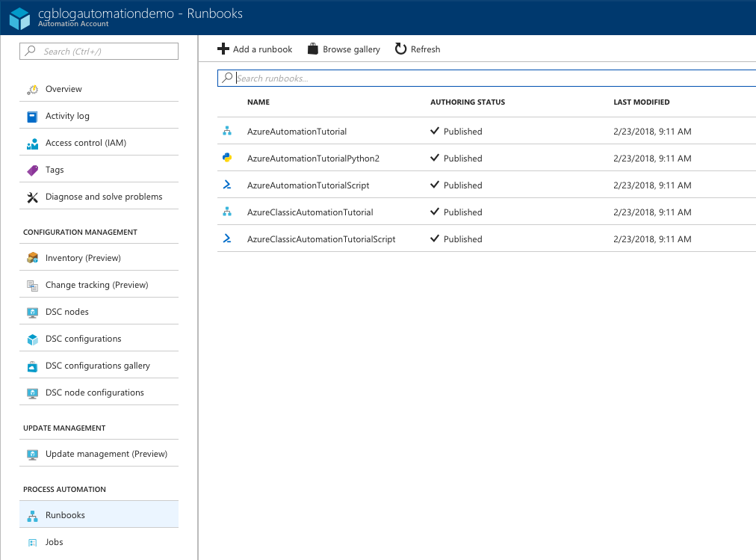Open Inventory (Preview)
This screenshot has height=560, width=756.
[99, 258]
